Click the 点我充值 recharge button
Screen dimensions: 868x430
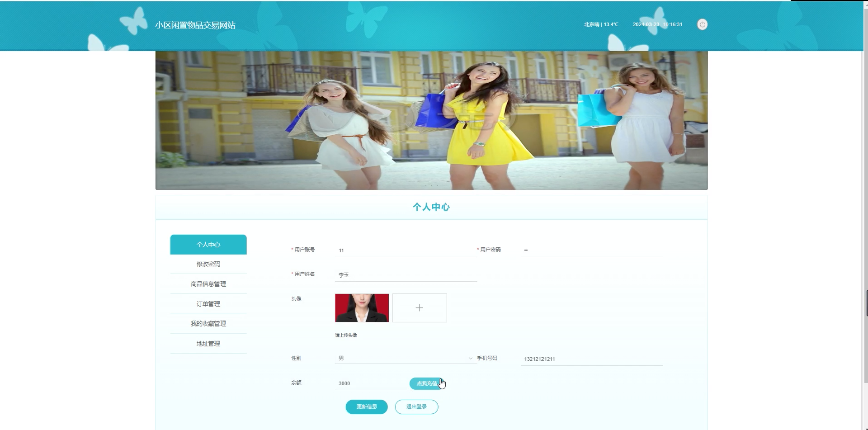pos(427,383)
